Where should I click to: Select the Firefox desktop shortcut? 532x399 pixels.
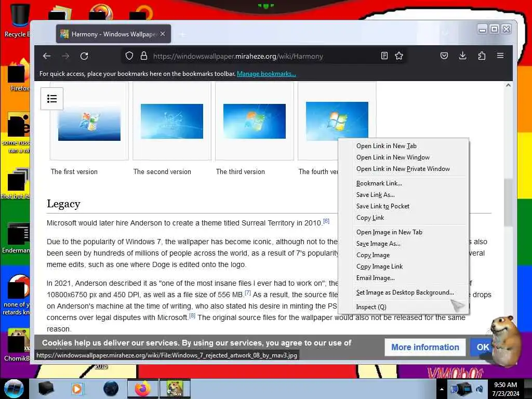[x=19, y=75]
